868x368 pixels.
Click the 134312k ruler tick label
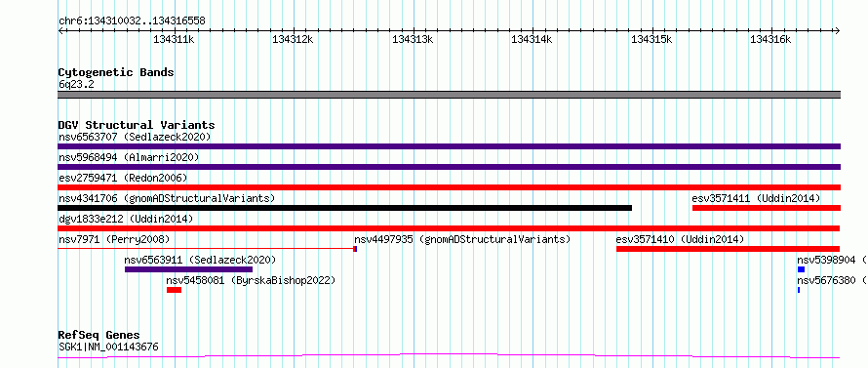coord(293,39)
